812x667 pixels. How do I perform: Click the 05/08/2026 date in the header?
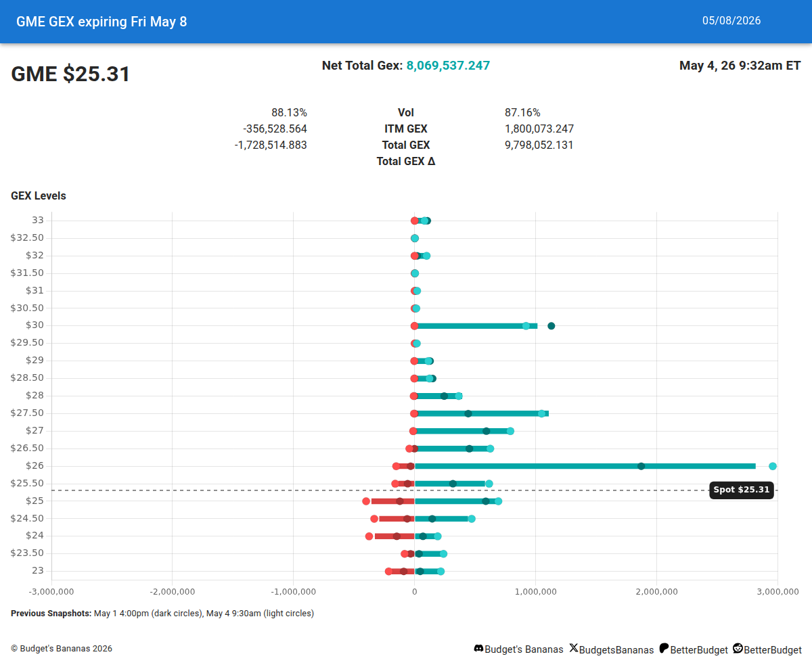click(x=731, y=21)
